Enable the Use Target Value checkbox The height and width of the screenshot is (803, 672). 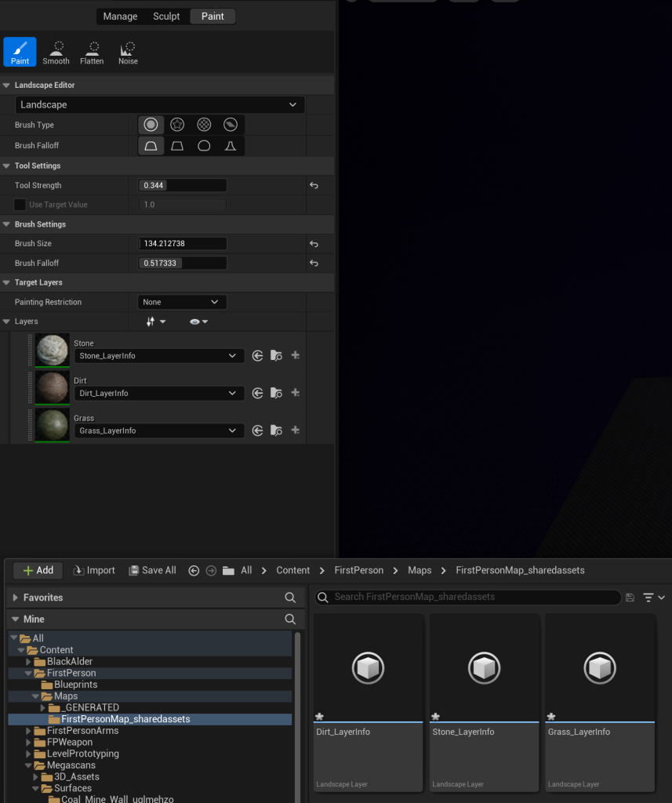click(20, 205)
